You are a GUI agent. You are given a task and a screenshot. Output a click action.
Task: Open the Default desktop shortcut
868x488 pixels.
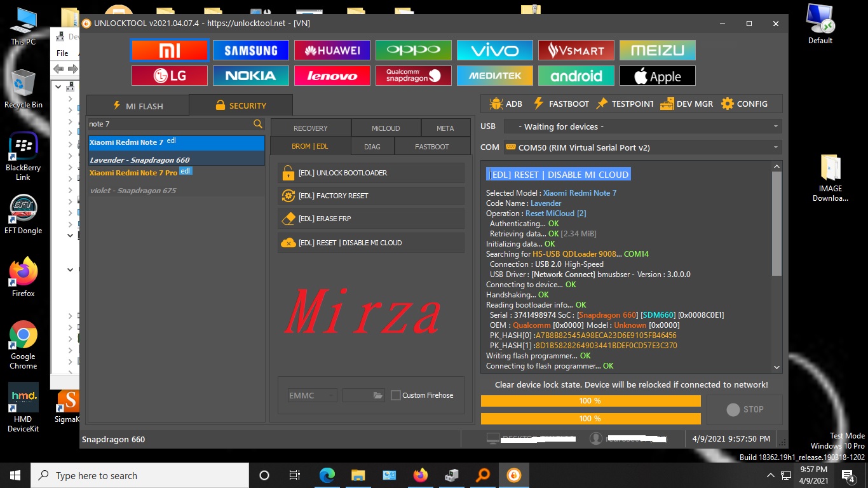[820, 24]
